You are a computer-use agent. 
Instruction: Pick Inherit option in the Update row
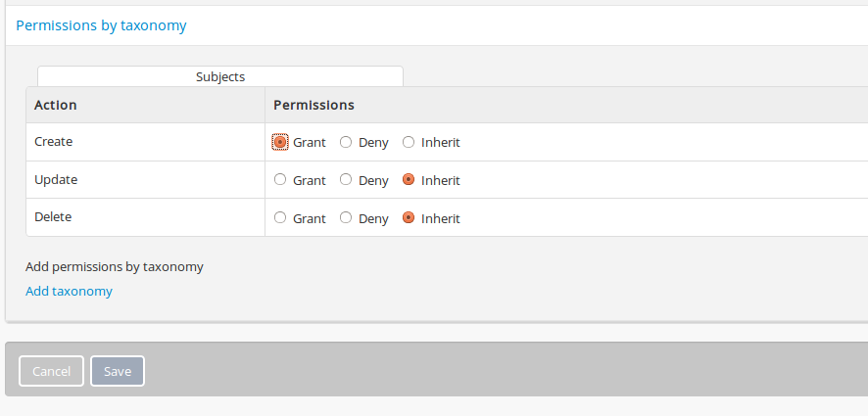tap(409, 180)
